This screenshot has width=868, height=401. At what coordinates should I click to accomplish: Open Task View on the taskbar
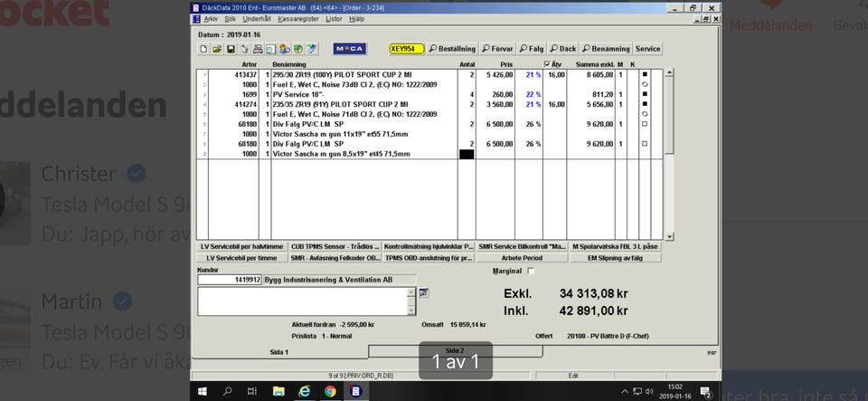(252, 392)
